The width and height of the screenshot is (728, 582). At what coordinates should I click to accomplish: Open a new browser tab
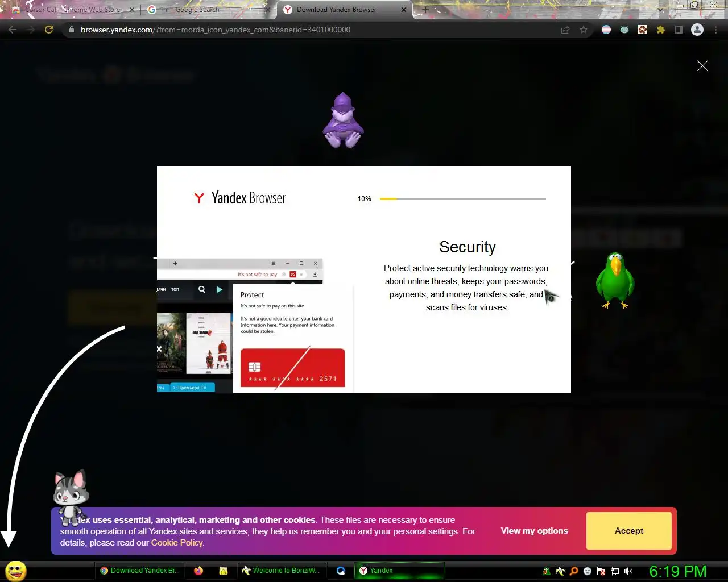425,10
